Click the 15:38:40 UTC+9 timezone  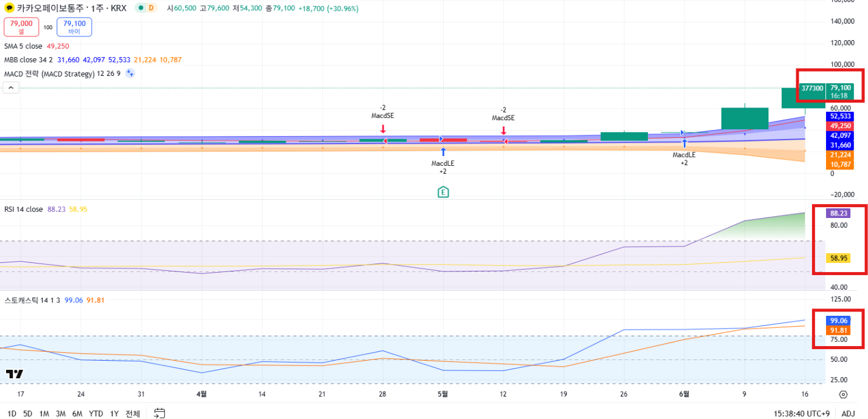pos(802,414)
